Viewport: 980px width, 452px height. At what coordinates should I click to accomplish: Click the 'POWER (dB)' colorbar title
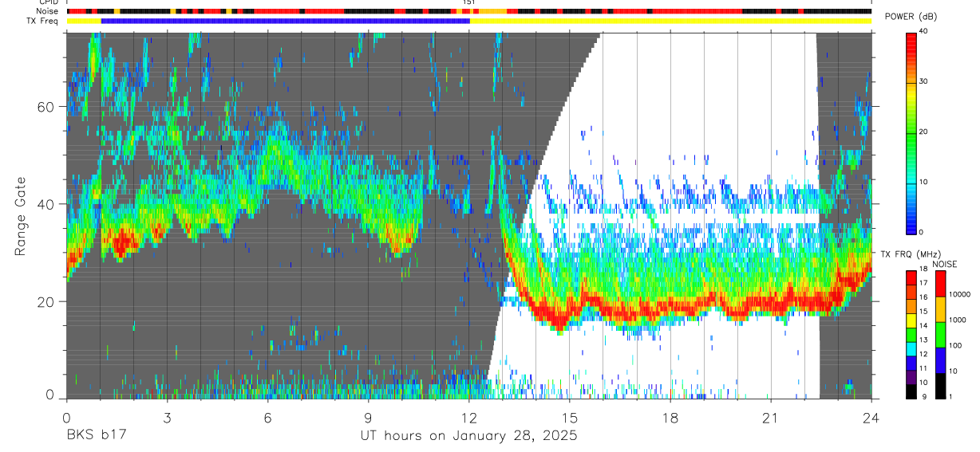(x=911, y=17)
